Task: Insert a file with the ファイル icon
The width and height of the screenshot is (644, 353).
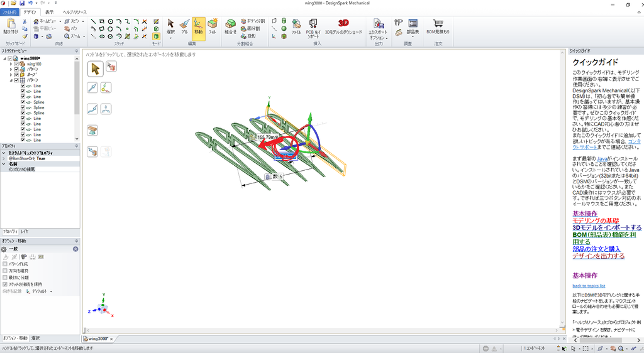Action: pyautogui.click(x=296, y=26)
